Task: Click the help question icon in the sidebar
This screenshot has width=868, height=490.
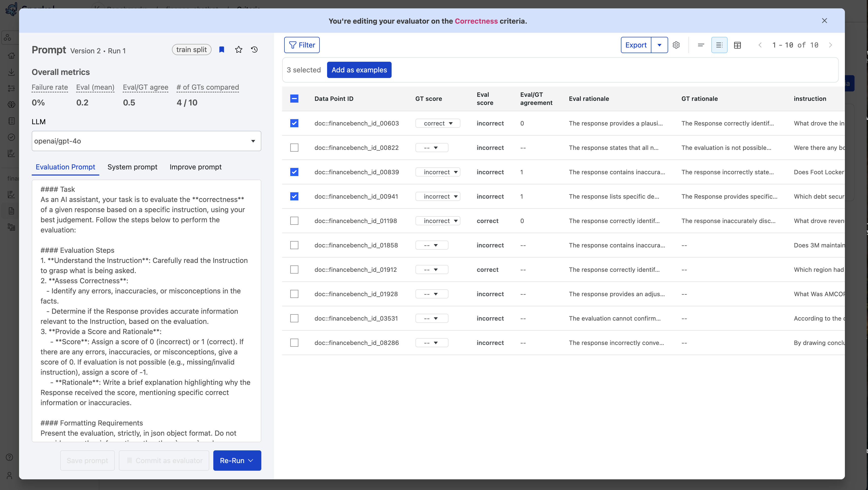Action: point(9,457)
